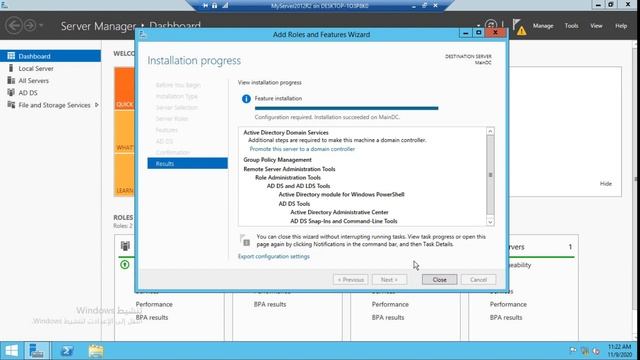Select Dashboard in the sidebar
Viewport: 640px width, 360px height.
click(50, 56)
